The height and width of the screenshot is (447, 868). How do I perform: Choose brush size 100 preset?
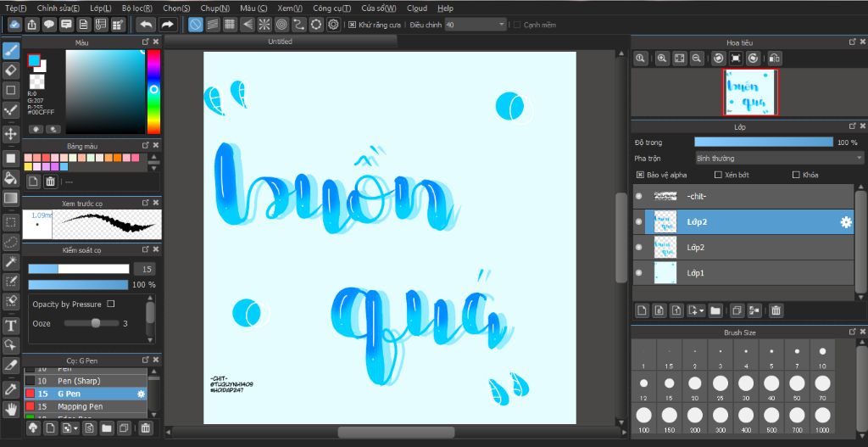point(643,419)
